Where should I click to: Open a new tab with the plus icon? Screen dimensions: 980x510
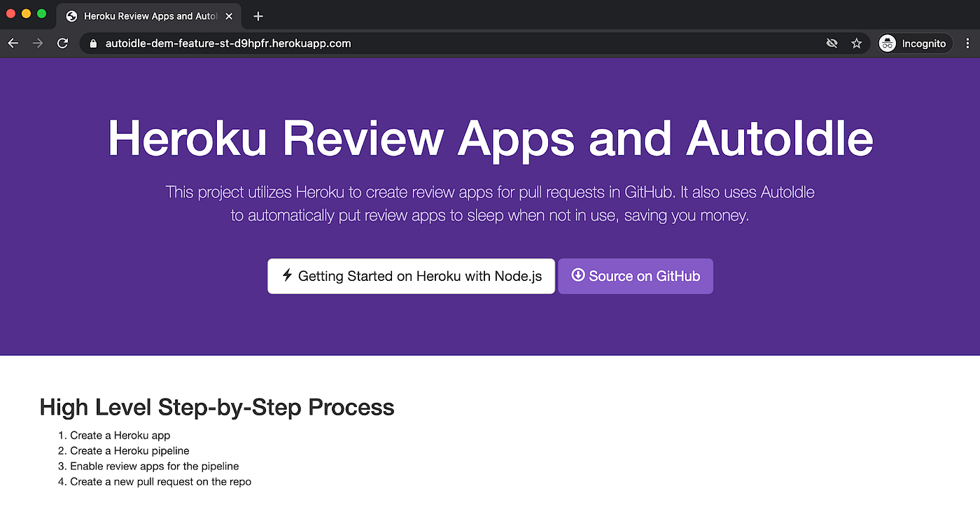click(x=258, y=16)
